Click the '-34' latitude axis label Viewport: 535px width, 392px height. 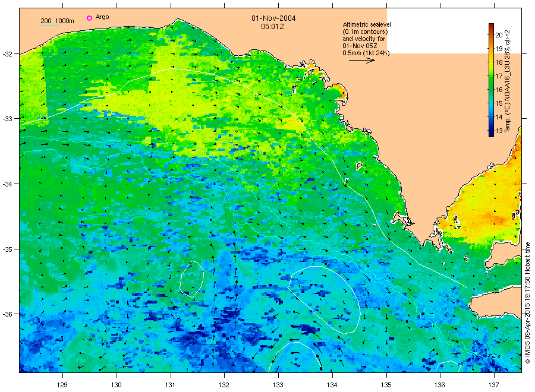click(x=8, y=184)
